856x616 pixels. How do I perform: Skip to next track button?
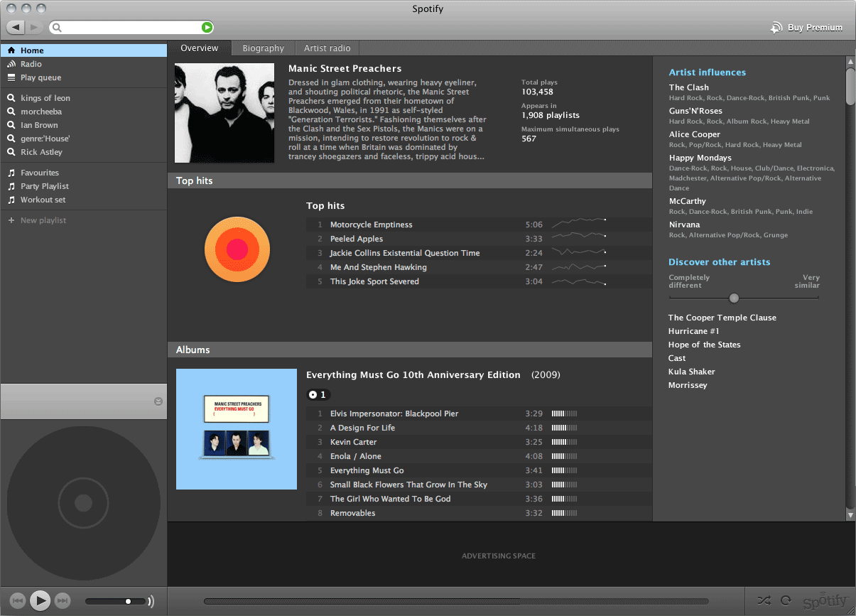point(63,601)
